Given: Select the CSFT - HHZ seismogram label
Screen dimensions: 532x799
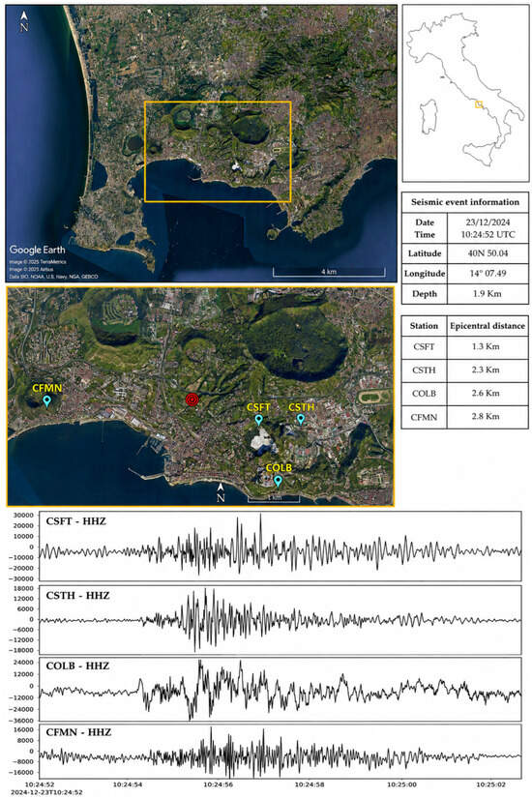Looking at the screenshot, I should point(75,521).
